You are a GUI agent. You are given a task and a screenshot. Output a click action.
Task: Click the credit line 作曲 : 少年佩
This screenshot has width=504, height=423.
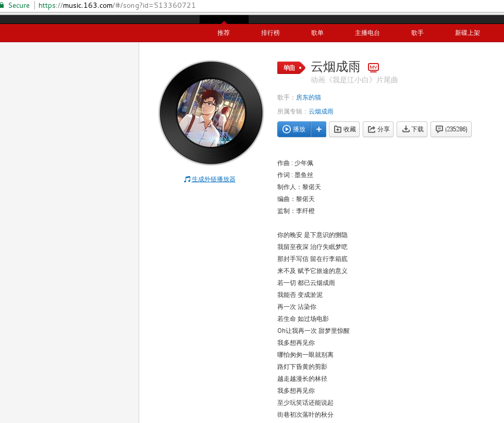[295, 163]
